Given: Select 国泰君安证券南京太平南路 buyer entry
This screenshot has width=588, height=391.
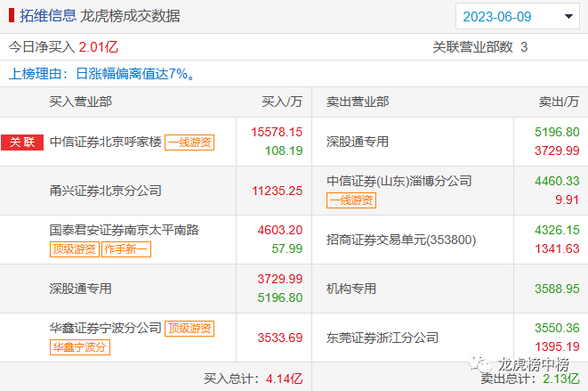Looking at the screenshot, I should pyautogui.click(x=124, y=230).
